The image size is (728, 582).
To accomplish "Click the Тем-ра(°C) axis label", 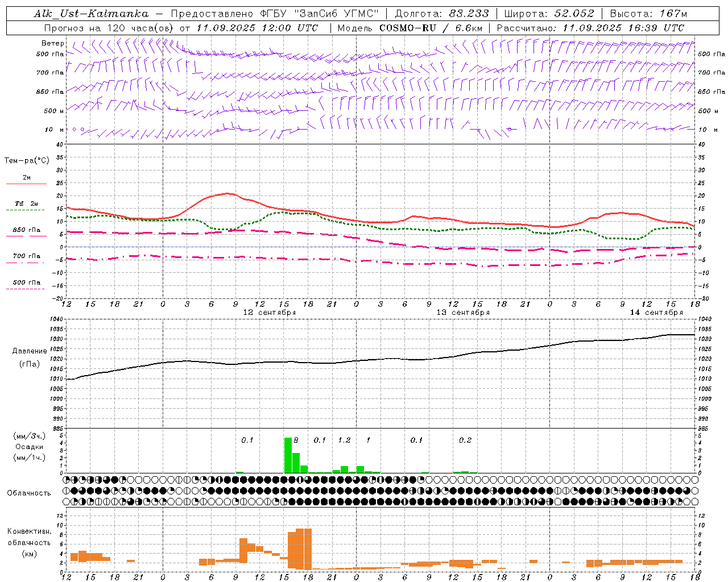I will tap(27, 161).
